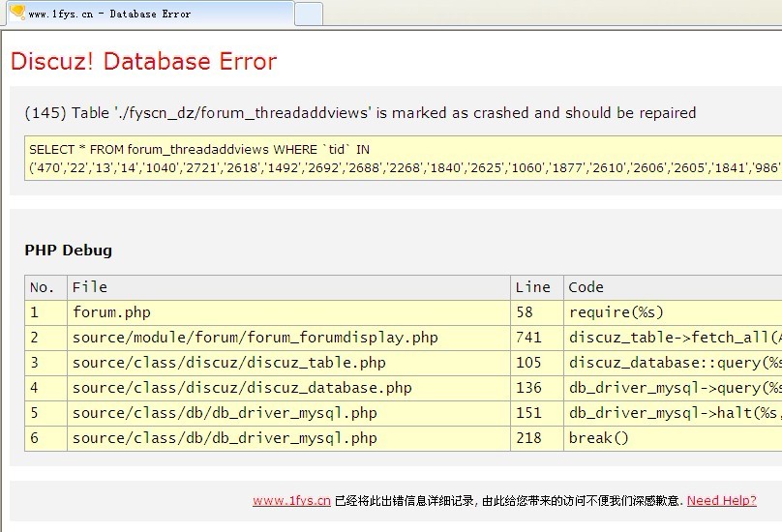Click line number 105 cell
Viewport: 782px width, 532px height.
click(537, 363)
